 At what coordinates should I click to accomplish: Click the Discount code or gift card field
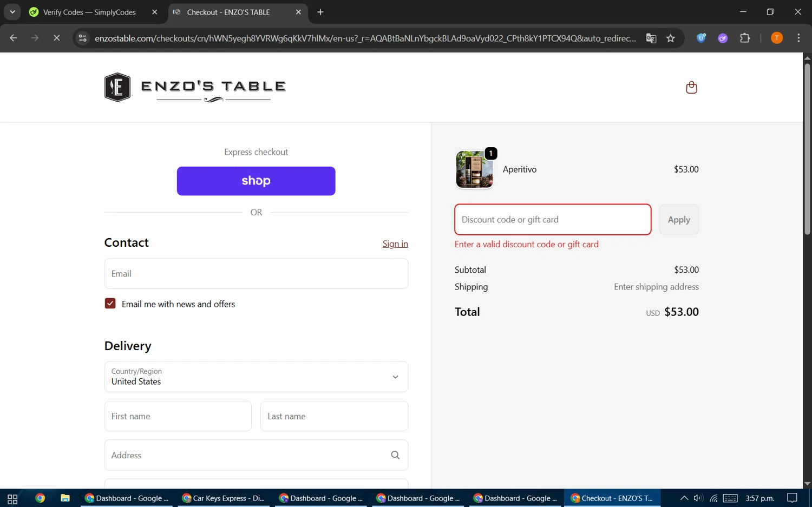point(553,220)
